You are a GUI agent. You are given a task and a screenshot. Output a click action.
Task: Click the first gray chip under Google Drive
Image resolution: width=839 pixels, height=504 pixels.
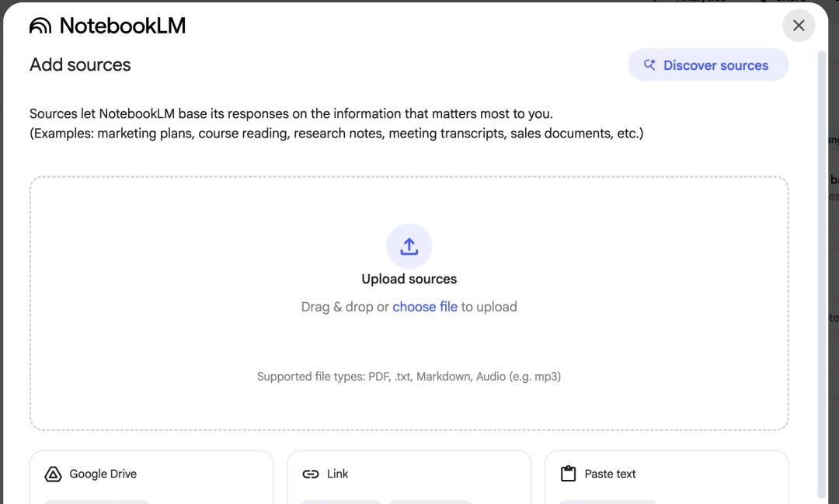(x=96, y=502)
